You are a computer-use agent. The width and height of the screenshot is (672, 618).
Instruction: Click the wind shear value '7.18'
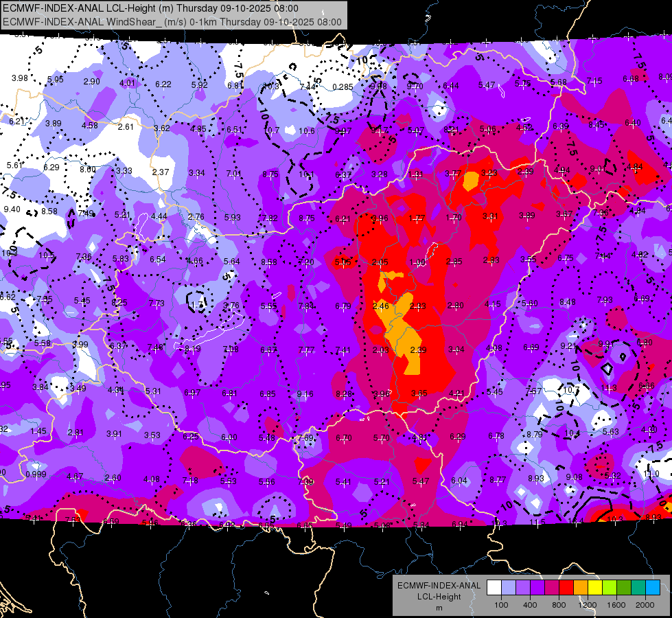(x=190, y=481)
